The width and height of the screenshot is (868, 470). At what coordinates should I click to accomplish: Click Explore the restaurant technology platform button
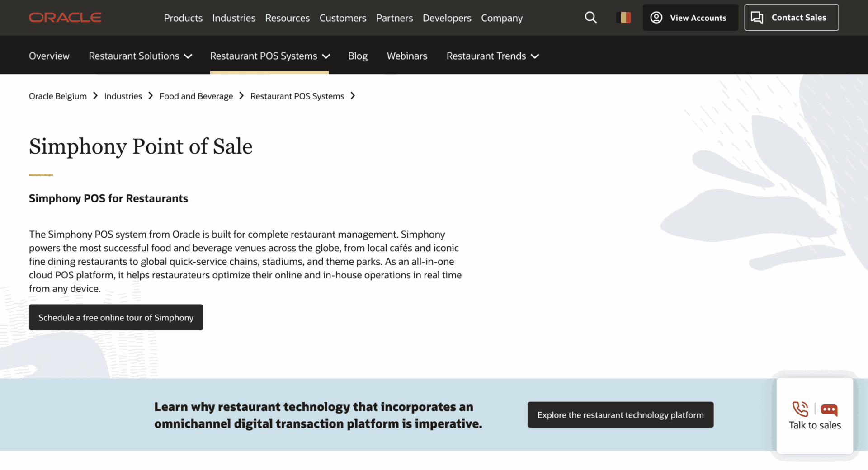620,414
